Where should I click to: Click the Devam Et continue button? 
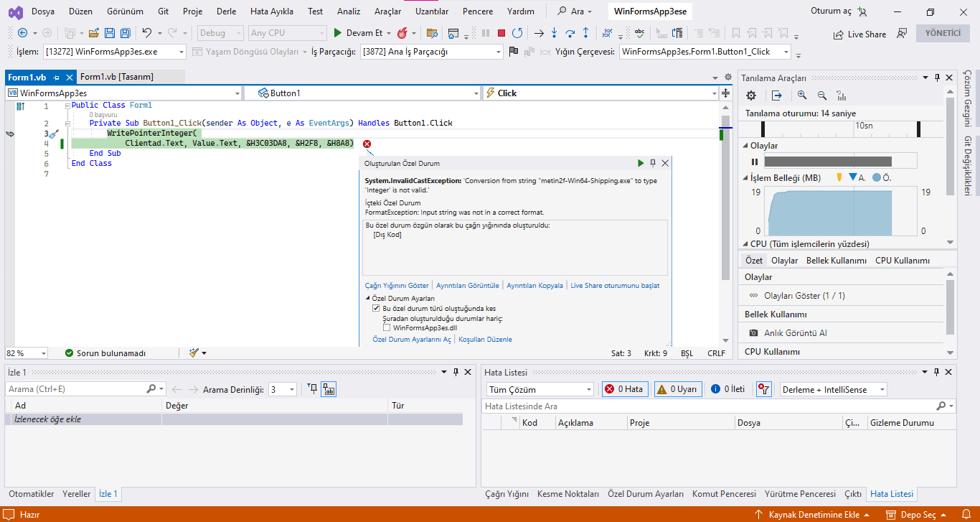(x=360, y=33)
